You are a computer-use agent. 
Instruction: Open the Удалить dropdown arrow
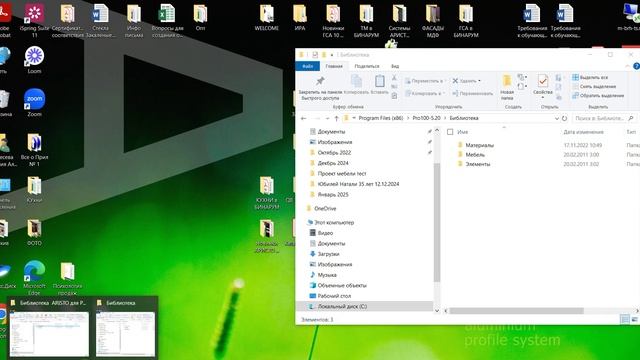coord(479,81)
